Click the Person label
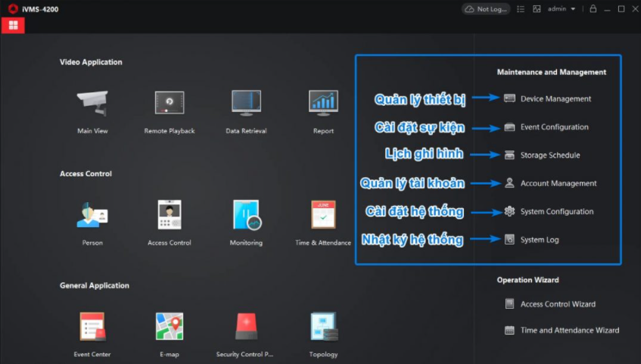 [x=92, y=242]
